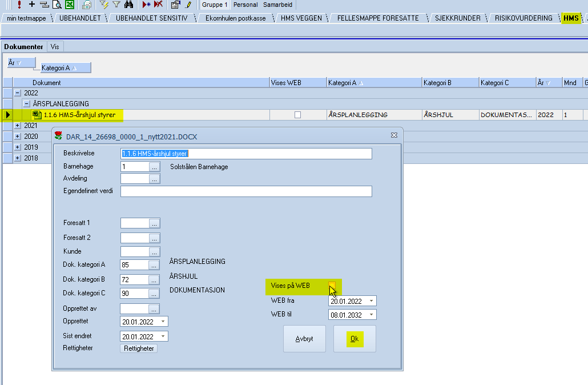Viewport: 588px width, 385px height.
Task: Sort by the Kategori B column header
Action: tap(450, 83)
